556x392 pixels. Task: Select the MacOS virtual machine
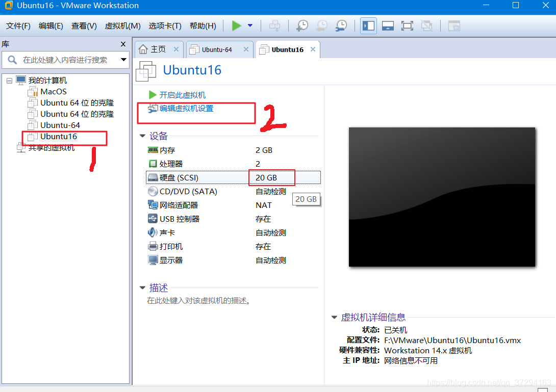click(x=53, y=92)
